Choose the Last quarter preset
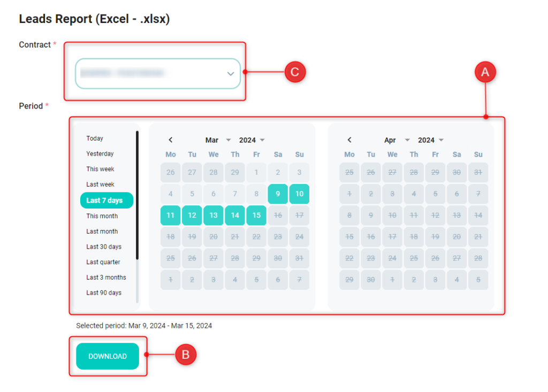 (103, 262)
